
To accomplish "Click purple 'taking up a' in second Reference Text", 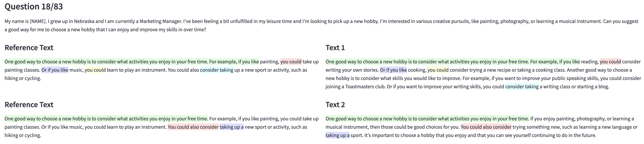I will tap(231, 127).
